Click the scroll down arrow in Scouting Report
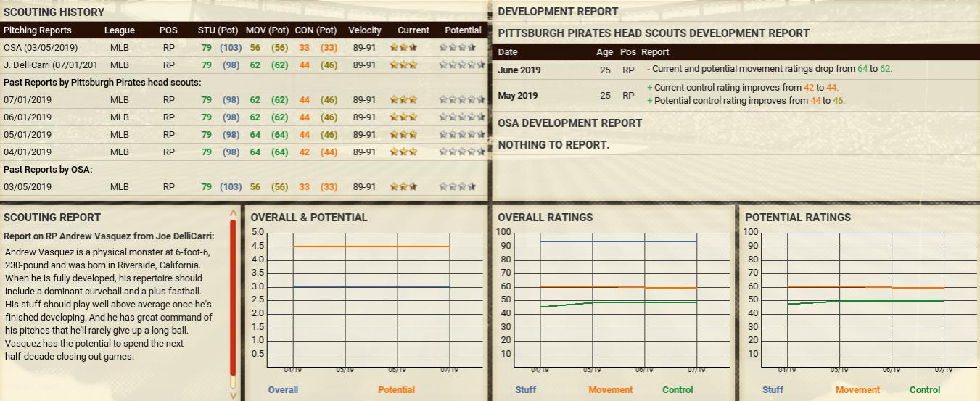Screen dimensions: 980x401 coord(233,395)
